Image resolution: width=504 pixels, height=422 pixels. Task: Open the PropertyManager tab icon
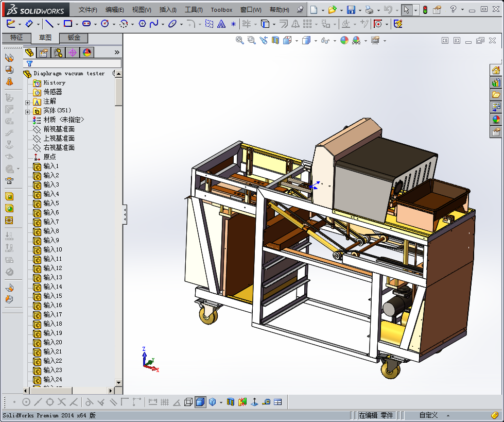(44, 52)
